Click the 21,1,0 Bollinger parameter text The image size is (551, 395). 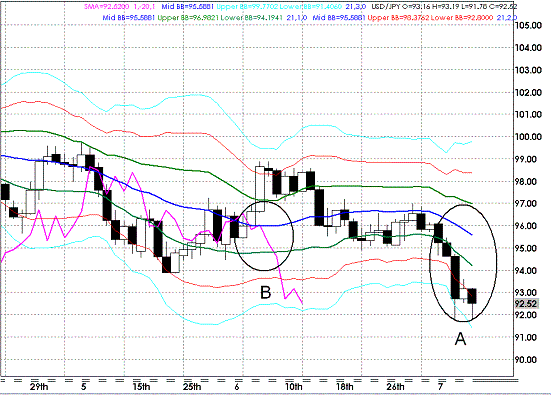298,18
